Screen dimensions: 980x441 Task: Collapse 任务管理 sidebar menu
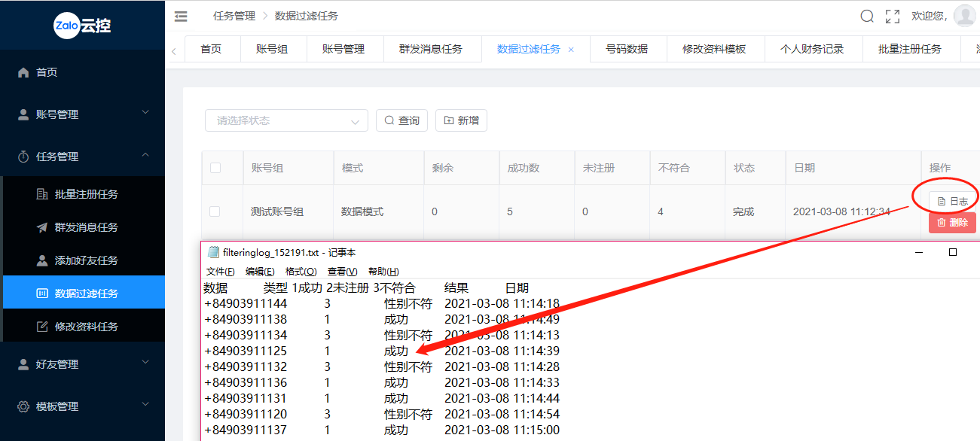tap(82, 157)
